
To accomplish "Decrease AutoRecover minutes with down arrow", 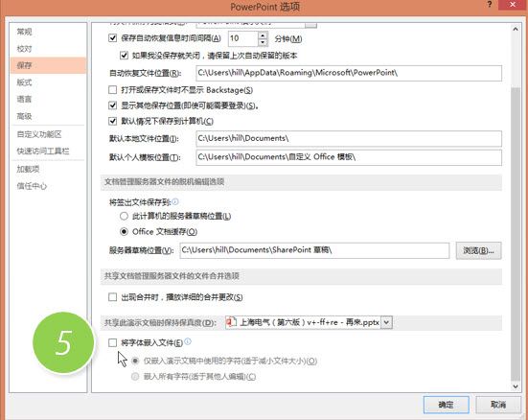I will (263, 42).
